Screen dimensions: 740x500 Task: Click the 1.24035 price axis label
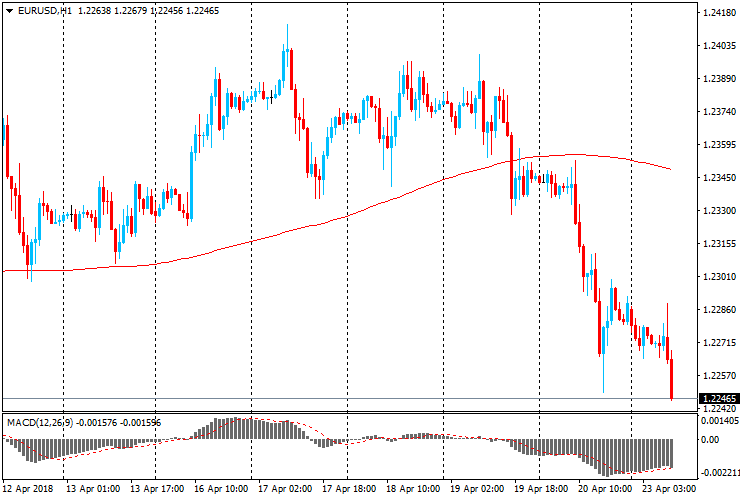[719, 46]
